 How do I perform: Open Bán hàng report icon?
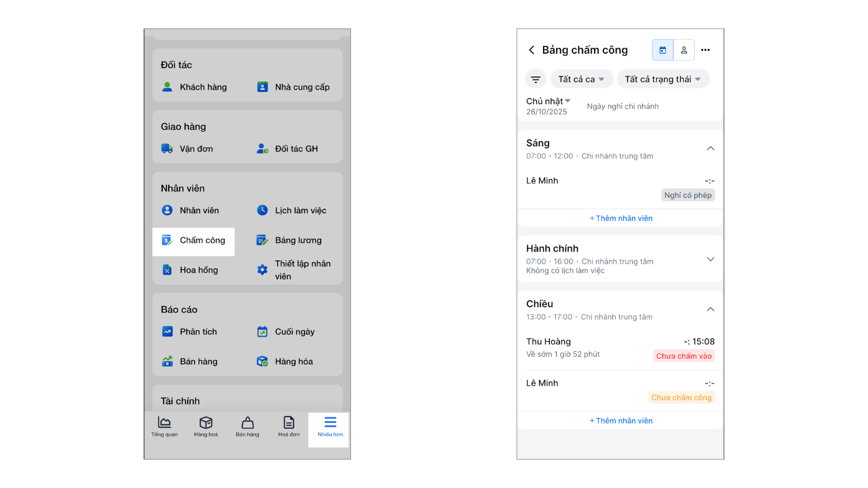tap(167, 362)
